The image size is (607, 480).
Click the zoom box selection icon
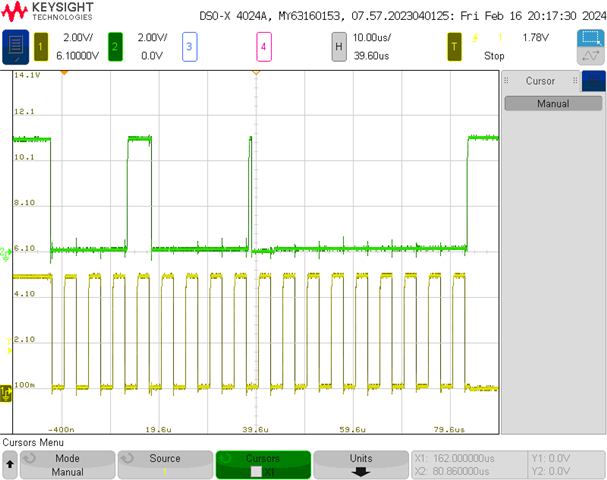tap(590, 38)
